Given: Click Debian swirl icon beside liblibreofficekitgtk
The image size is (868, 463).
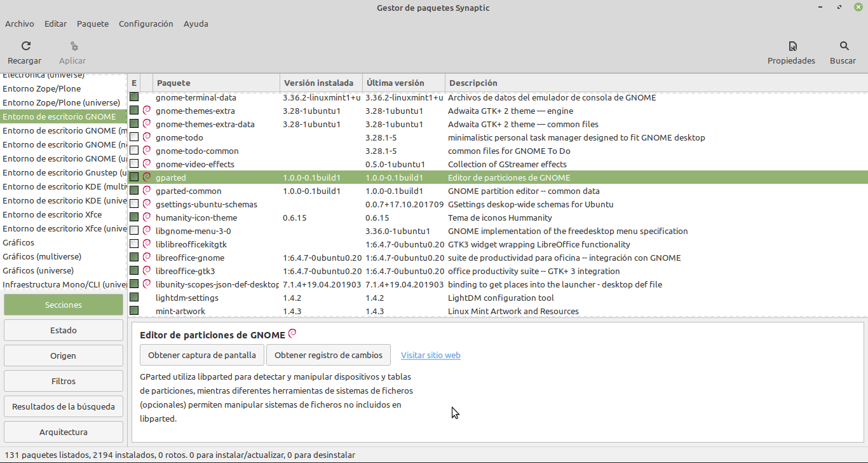Looking at the screenshot, I should 147,244.
